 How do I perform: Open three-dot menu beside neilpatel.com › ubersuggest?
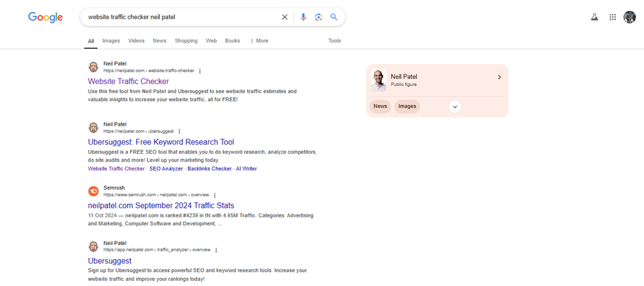click(x=179, y=131)
